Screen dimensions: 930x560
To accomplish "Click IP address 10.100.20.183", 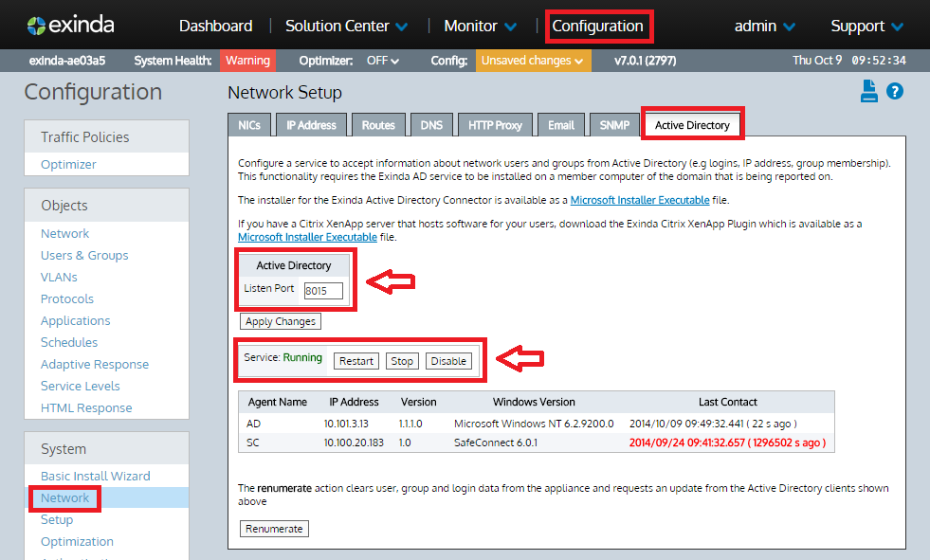I will click(x=354, y=443).
